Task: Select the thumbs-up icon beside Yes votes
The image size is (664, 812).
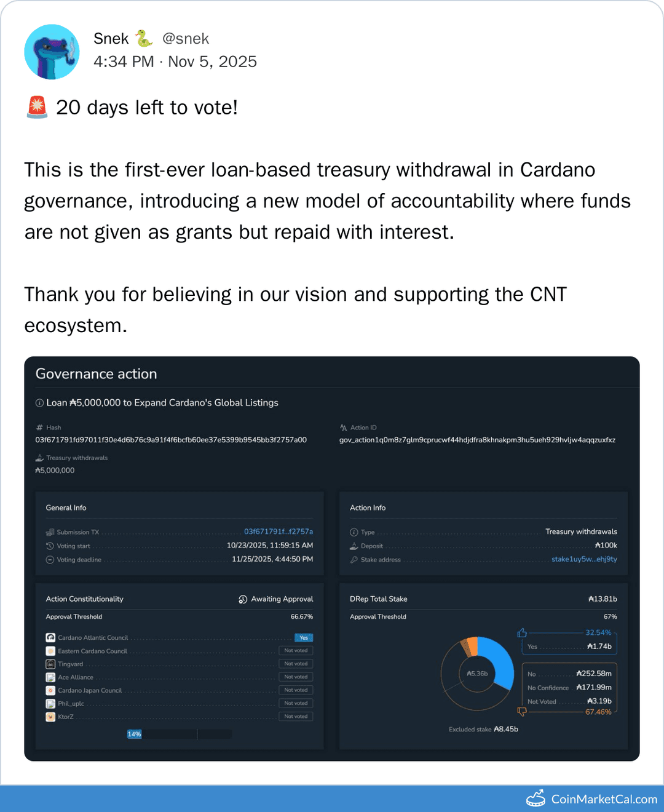Action: [x=523, y=632]
